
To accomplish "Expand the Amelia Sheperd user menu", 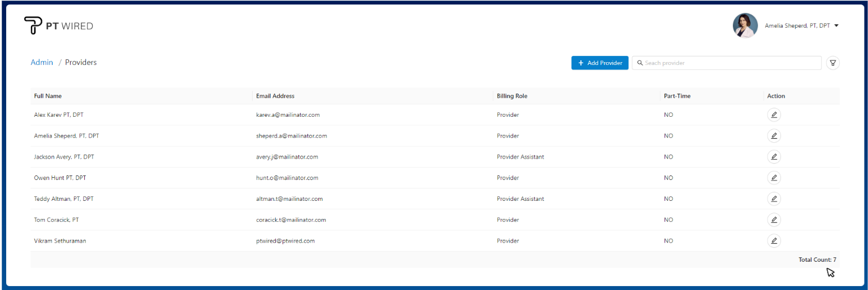I will tap(836, 26).
